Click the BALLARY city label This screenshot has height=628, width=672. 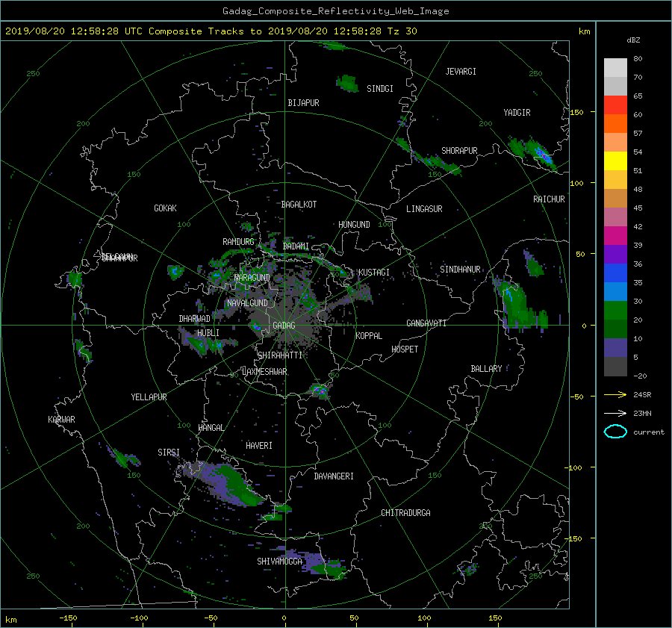486,369
